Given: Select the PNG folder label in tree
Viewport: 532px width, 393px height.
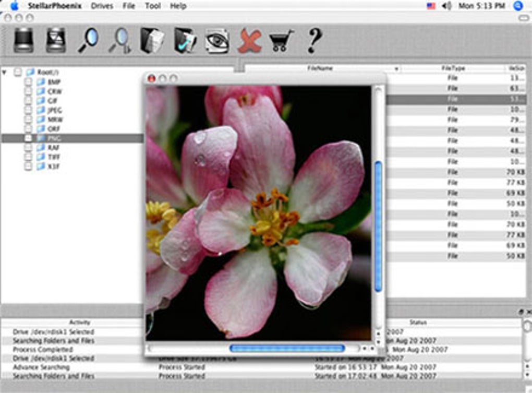Looking at the screenshot, I should (54, 138).
